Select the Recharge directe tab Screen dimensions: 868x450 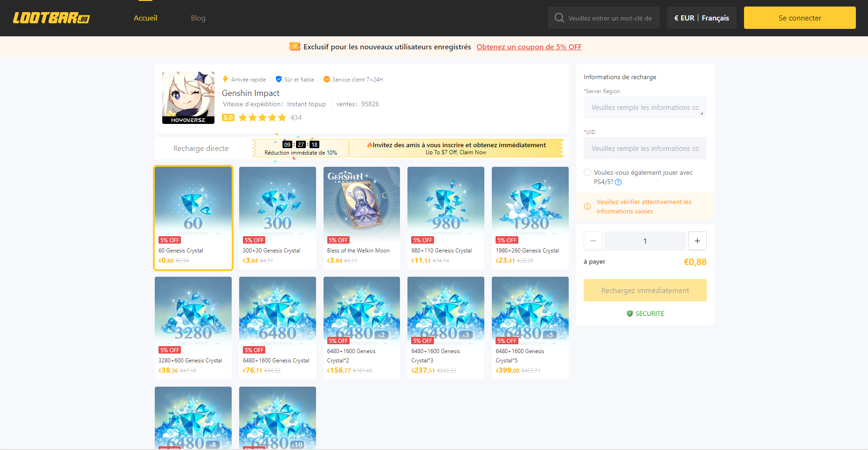pyautogui.click(x=201, y=148)
